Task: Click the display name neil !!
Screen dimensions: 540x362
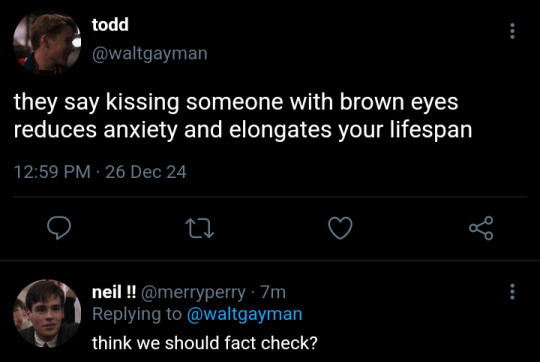Action: click(x=114, y=292)
